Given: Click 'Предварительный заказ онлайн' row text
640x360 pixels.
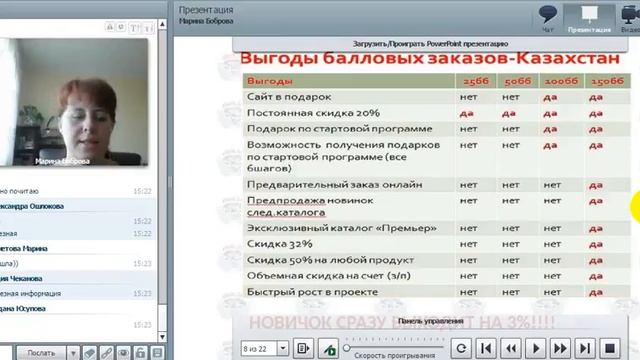Looking at the screenshot, I should 334,185.
